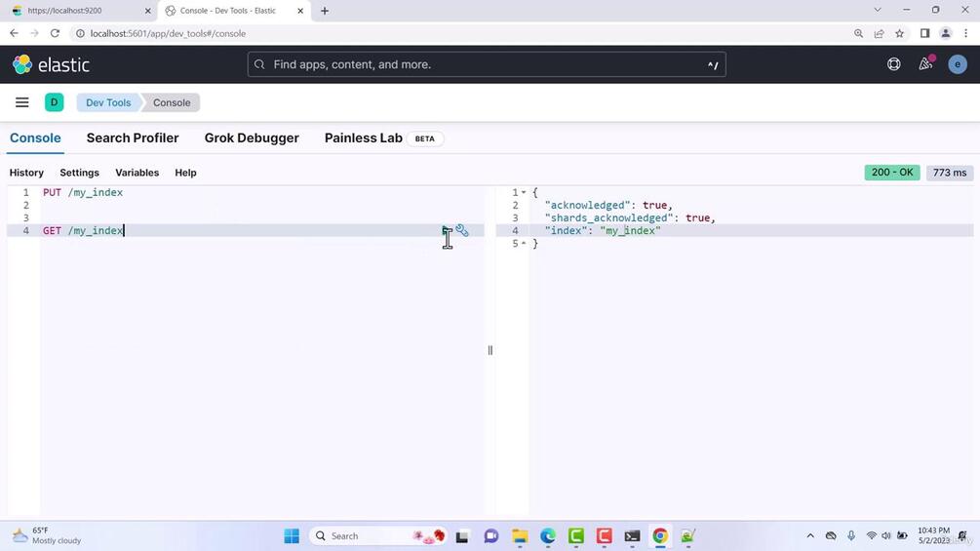
Task: Open the console Help
Action: pos(185,173)
